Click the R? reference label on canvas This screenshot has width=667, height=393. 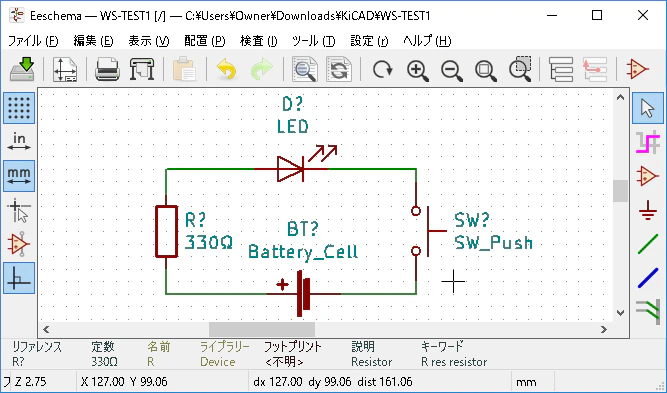point(196,220)
